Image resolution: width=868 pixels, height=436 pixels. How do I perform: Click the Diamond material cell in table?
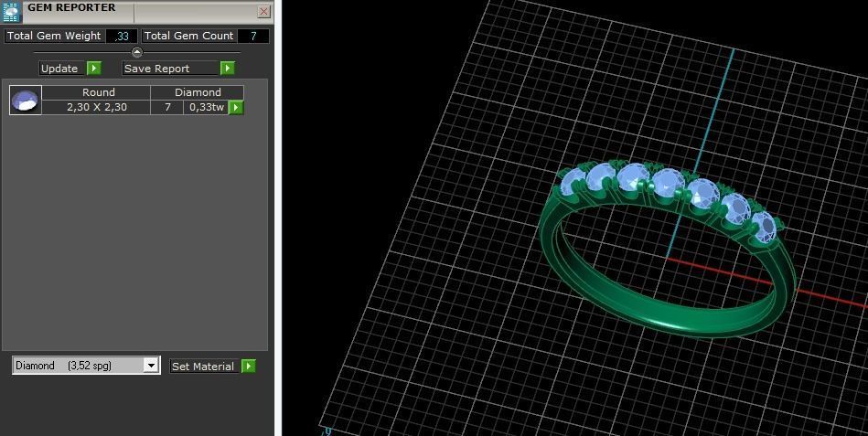point(198,92)
